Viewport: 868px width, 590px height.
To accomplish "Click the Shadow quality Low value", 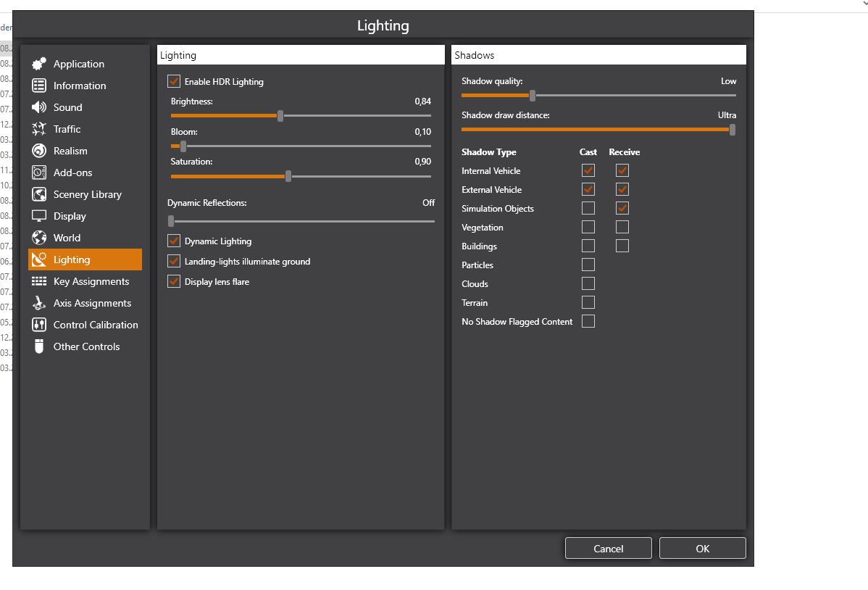I will pos(728,81).
